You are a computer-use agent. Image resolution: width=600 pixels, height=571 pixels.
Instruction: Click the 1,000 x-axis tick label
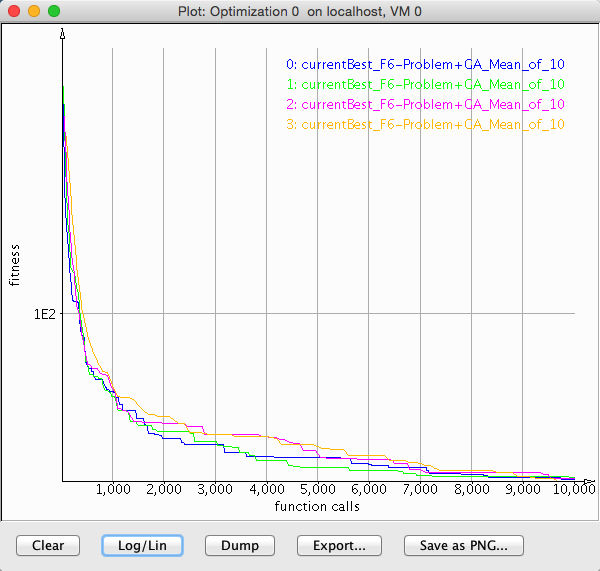tap(112, 491)
